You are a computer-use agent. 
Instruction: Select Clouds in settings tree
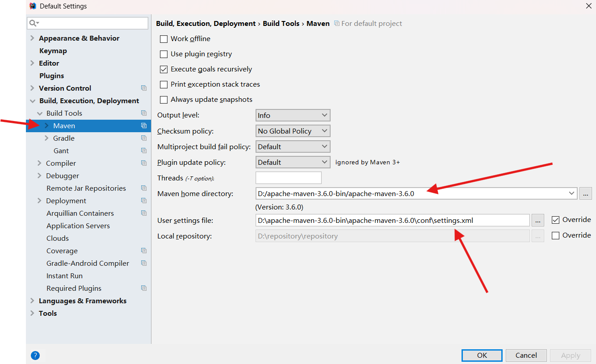click(58, 238)
